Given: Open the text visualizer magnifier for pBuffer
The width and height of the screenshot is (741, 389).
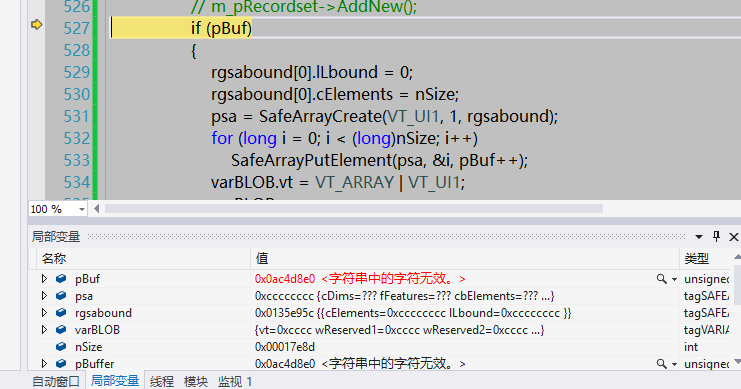Looking at the screenshot, I should point(662,363).
